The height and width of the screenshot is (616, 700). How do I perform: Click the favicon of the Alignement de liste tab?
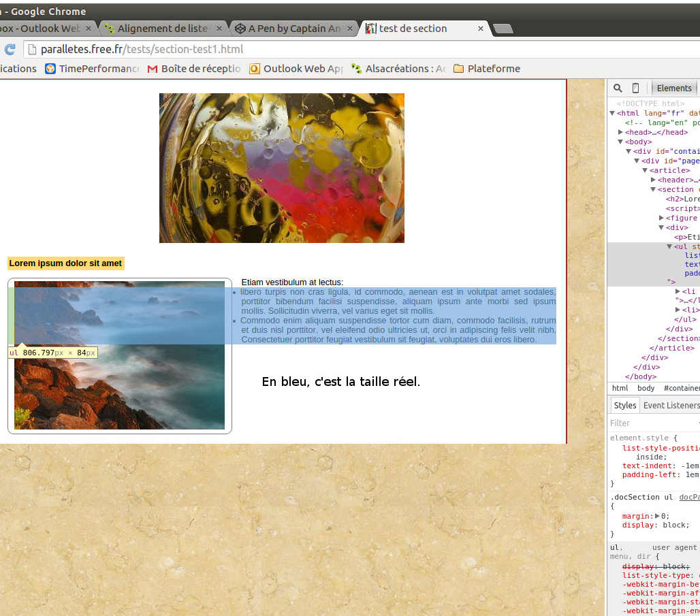tap(110, 29)
